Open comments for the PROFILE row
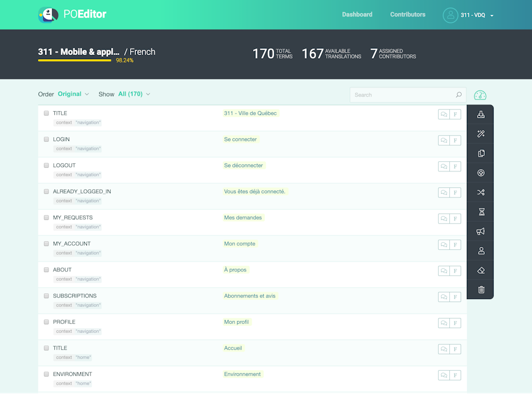 tap(444, 323)
